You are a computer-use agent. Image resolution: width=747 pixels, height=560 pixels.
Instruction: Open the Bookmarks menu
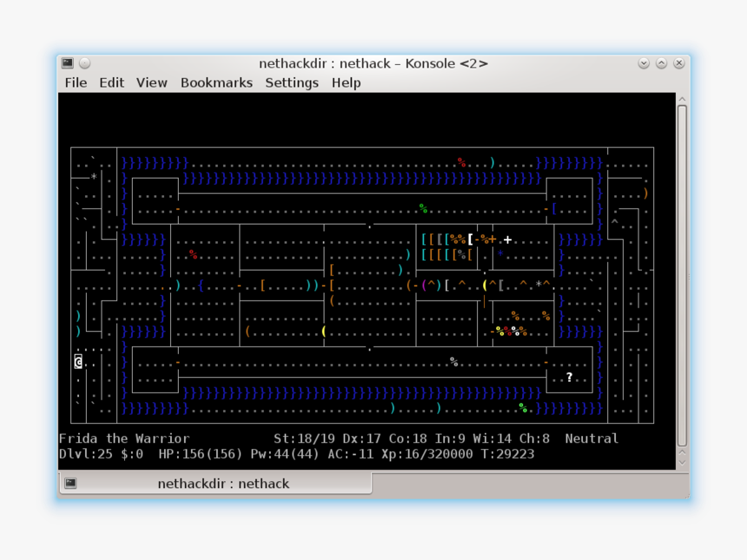(x=216, y=82)
